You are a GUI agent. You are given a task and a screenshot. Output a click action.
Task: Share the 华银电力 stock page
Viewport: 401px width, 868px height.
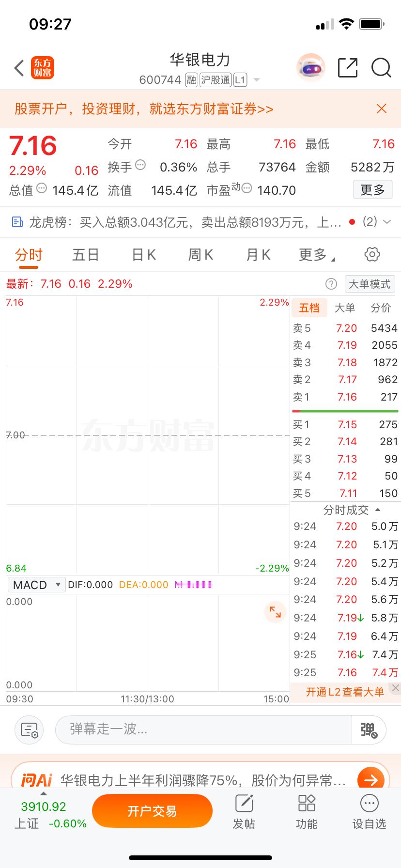coord(347,68)
